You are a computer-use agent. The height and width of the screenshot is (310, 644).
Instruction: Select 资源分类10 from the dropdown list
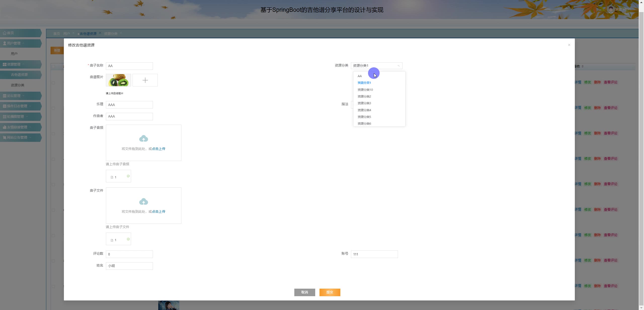click(x=365, y=90)
